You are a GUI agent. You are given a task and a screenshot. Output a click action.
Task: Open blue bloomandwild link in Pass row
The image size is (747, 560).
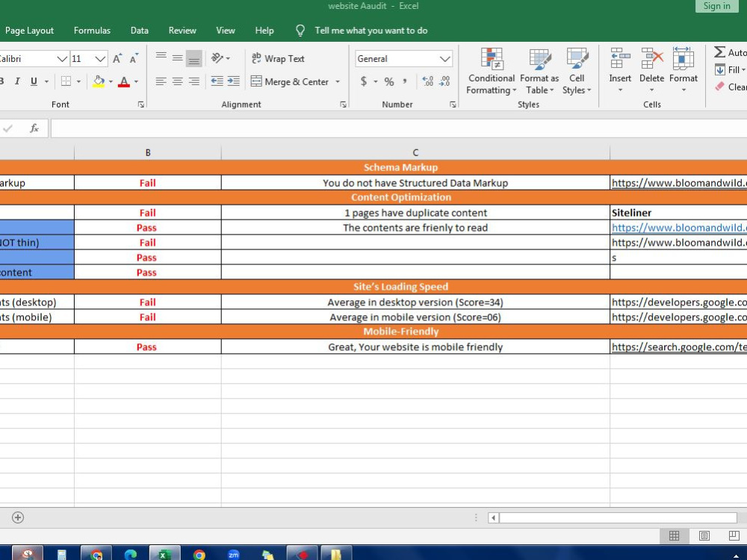[679, 228]
